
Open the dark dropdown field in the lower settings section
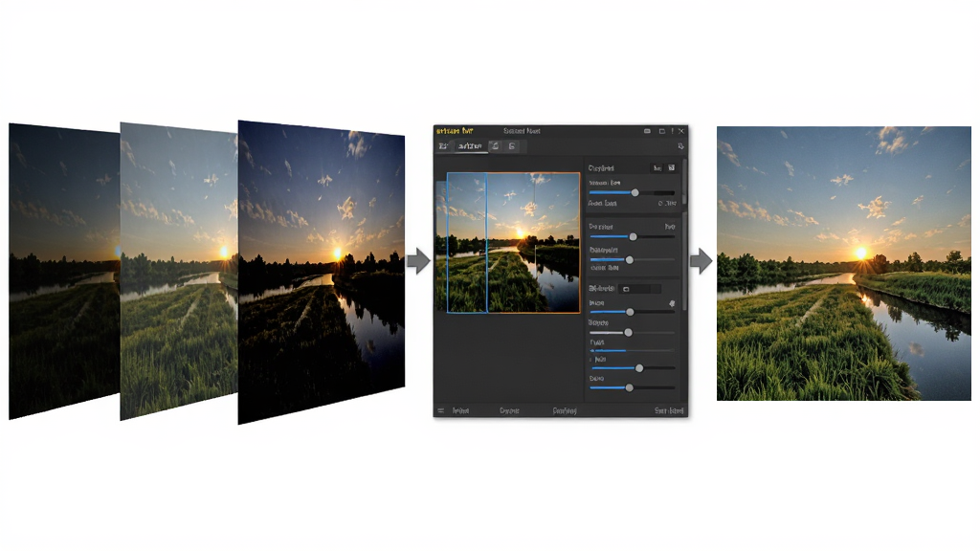coord(638,289)
